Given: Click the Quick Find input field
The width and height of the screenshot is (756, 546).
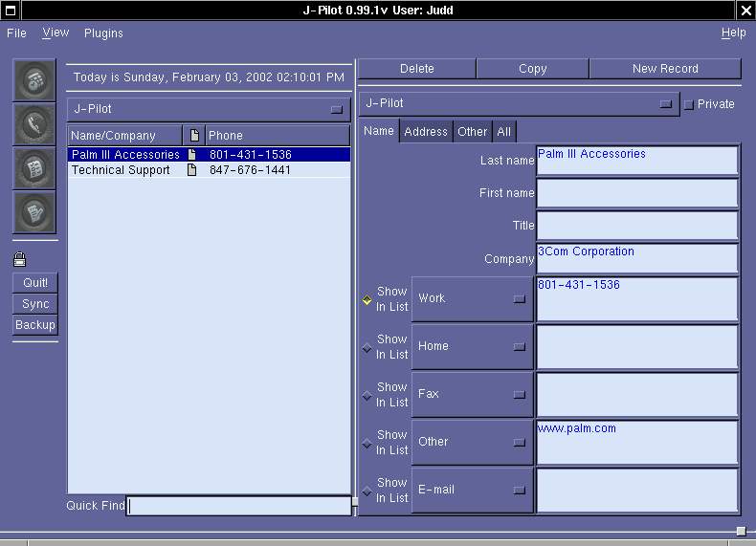Looking at the screenshot, I should pos(239,506).
